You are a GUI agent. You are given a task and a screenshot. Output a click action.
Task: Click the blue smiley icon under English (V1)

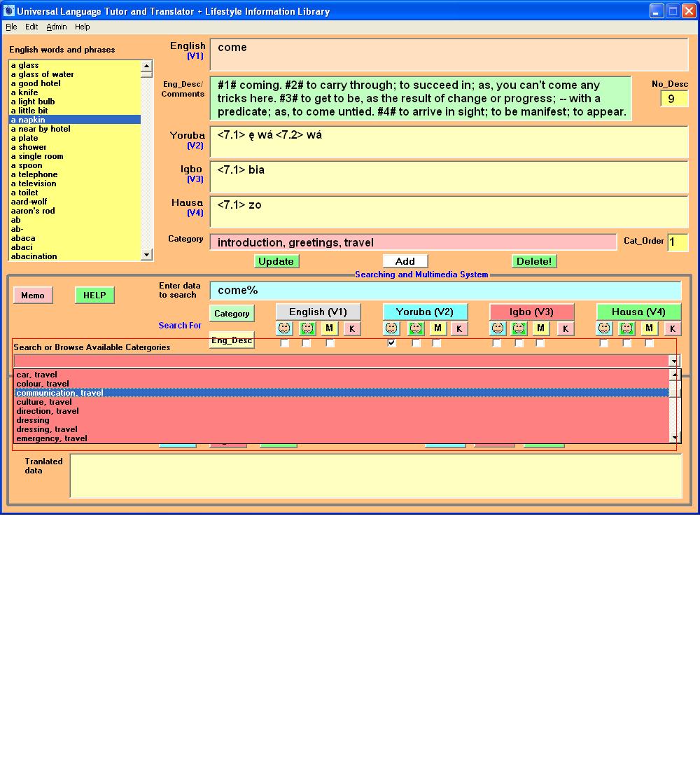(x=284, y=328)
